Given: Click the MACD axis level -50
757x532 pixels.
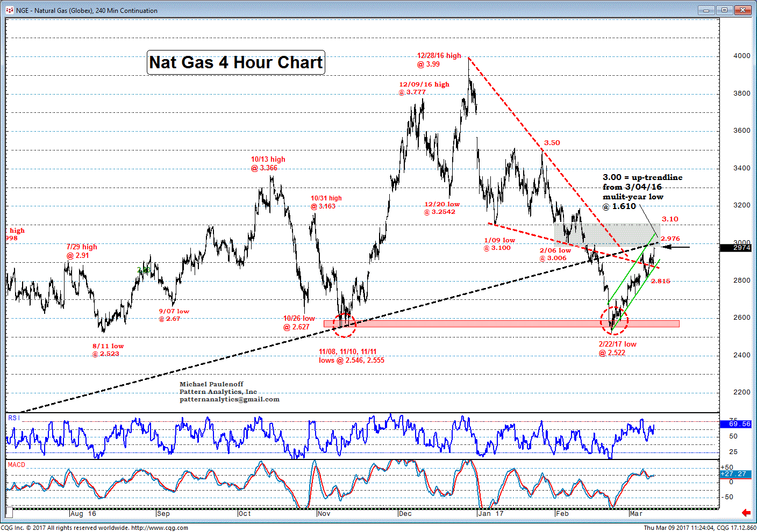Looking at the screenshot, I should (727, 497).
